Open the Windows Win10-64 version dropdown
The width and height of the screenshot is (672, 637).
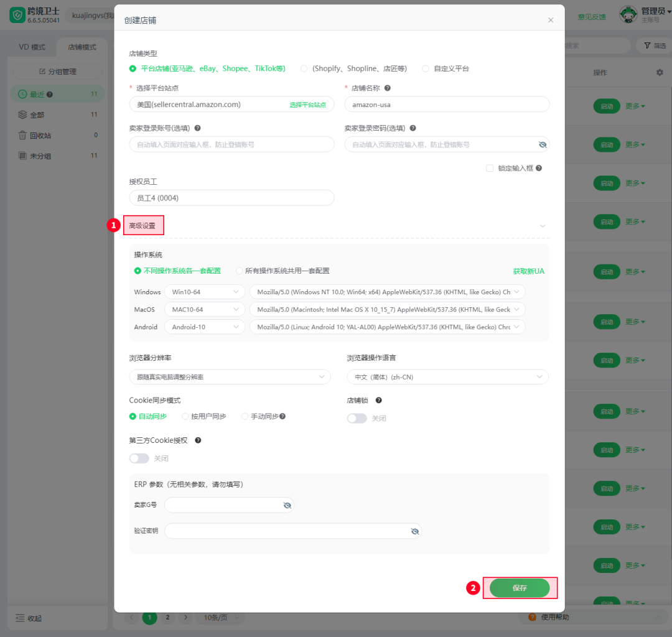pyautogui.click(x=204, y=292)
